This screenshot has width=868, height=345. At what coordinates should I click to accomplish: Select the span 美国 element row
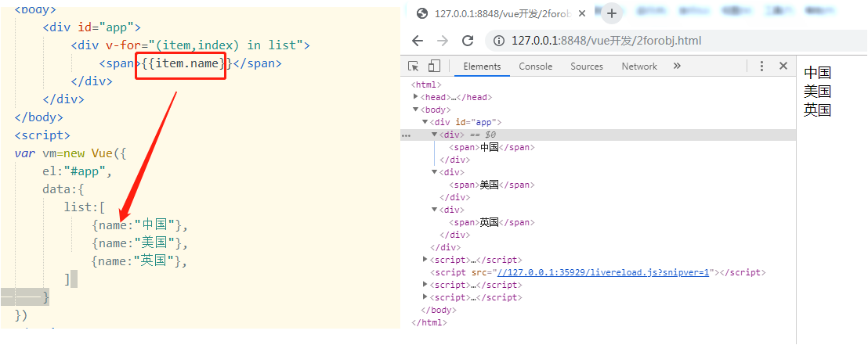[x=491, y=185]
